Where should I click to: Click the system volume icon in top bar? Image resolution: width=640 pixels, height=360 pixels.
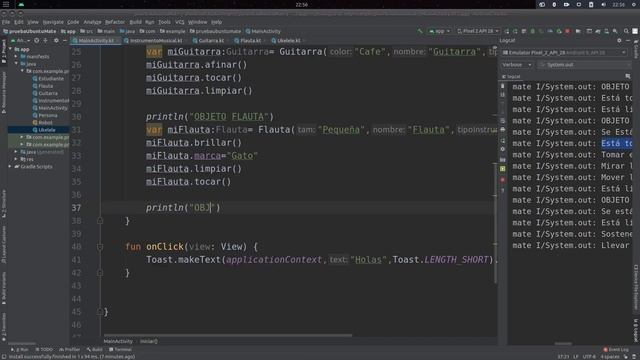tap(603, 4)
